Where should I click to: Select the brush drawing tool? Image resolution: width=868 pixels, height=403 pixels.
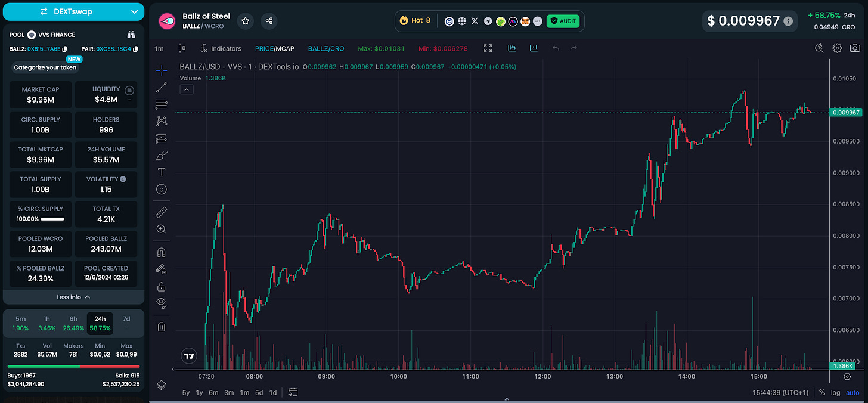click(x=162, y=155)
